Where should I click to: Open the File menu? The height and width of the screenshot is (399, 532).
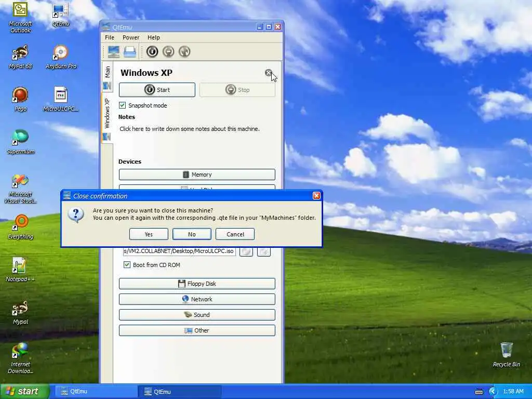[110, 37]
